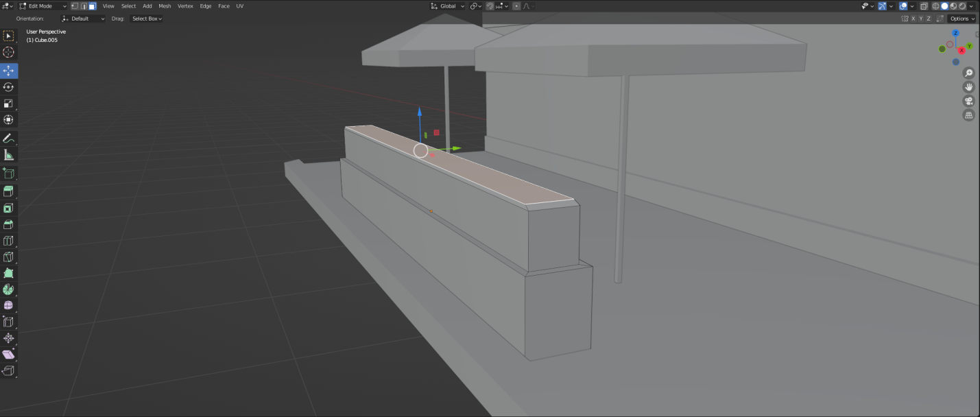Enable vertex select mode
This screenshot has height=417, width=980.
click(x=75, y=6)
